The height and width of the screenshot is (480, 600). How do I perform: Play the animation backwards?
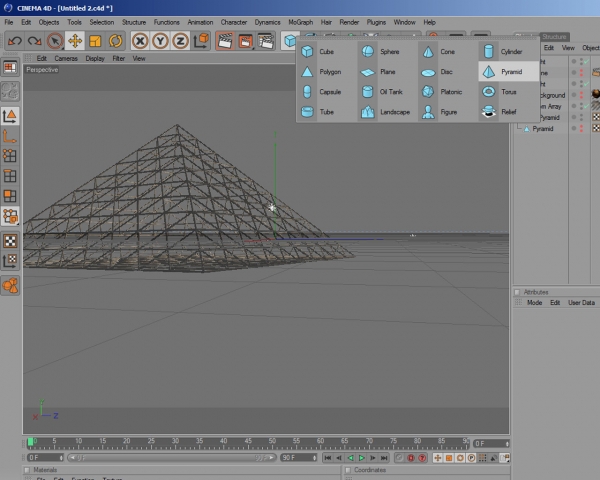pos(350,458)
